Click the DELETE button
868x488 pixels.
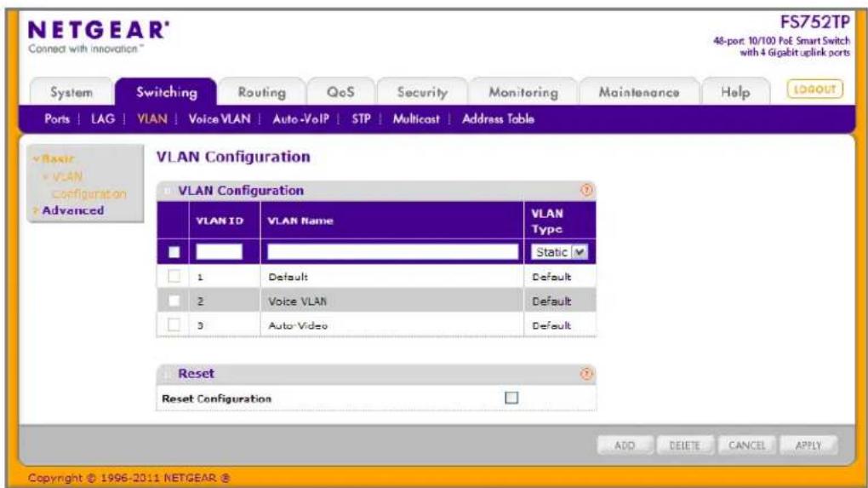point(684,445)
